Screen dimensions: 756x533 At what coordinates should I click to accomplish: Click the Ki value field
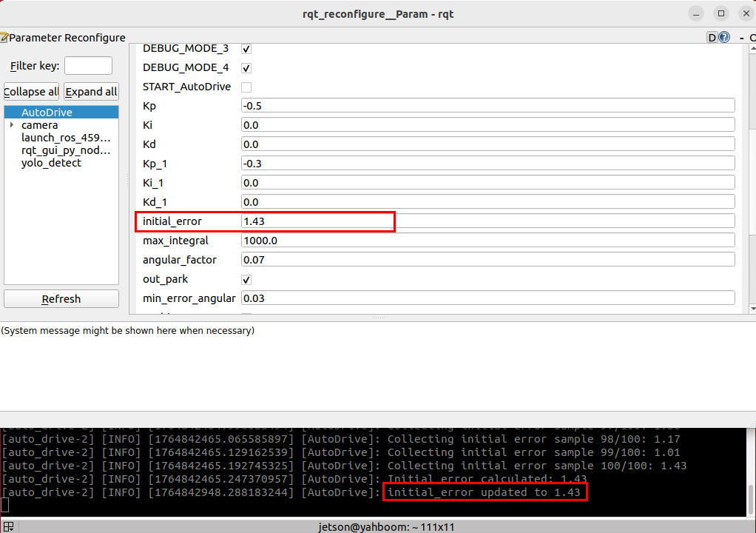pyautogui.click(x=488, y=125)
